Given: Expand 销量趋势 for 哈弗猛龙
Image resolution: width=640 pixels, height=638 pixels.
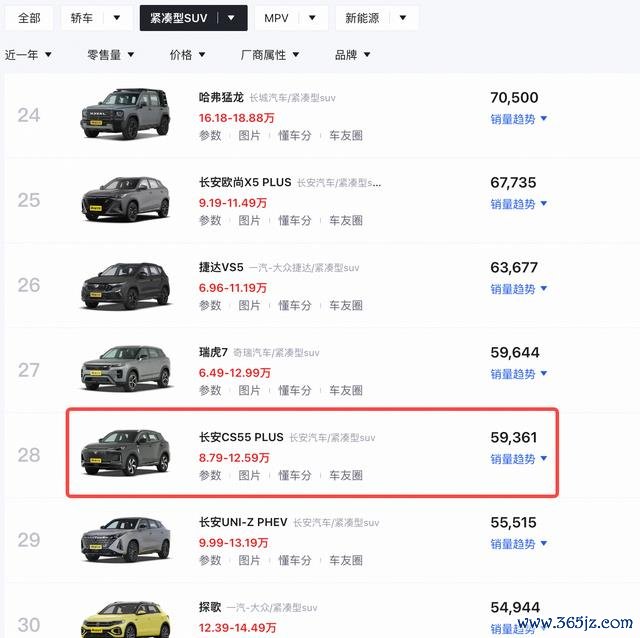Looking at the screenshot, I should click(518, 119).
